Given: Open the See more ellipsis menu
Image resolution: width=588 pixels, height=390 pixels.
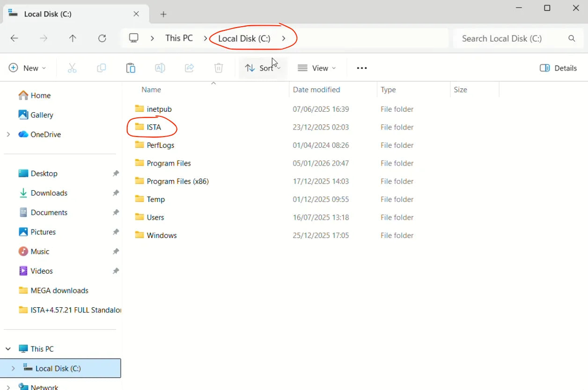Looking at the screenshot, I should click(x=362, y=68).
